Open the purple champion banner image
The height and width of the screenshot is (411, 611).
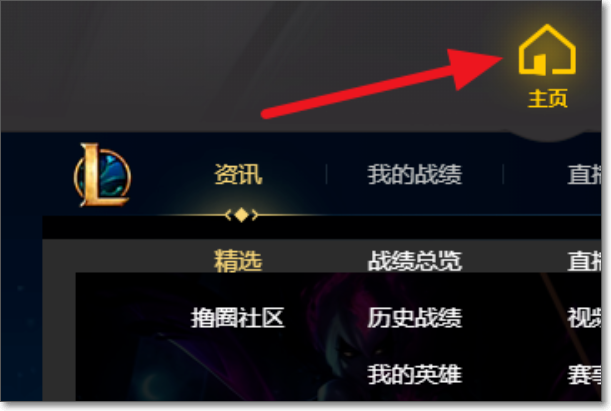pyautogui.click(x=338, y=337)
